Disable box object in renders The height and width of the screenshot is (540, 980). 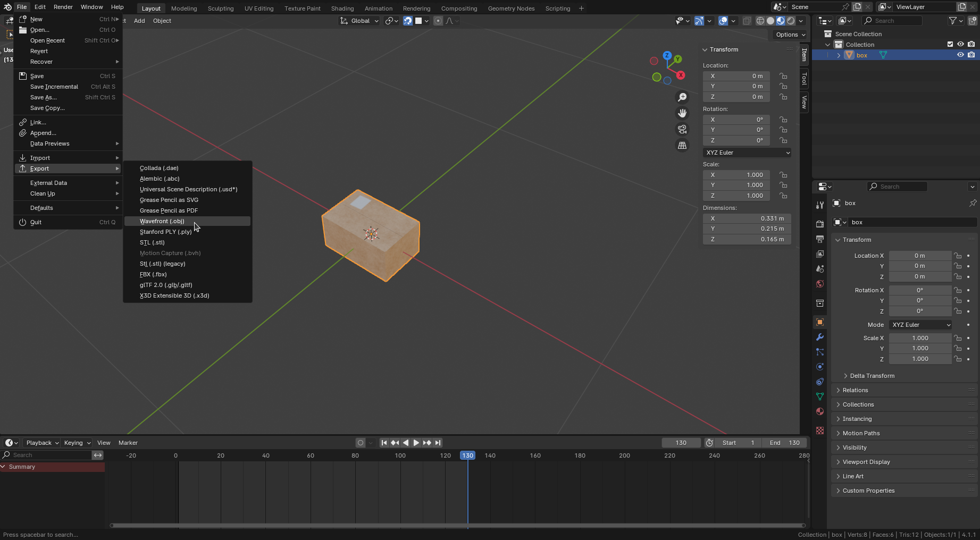[971, 55]
